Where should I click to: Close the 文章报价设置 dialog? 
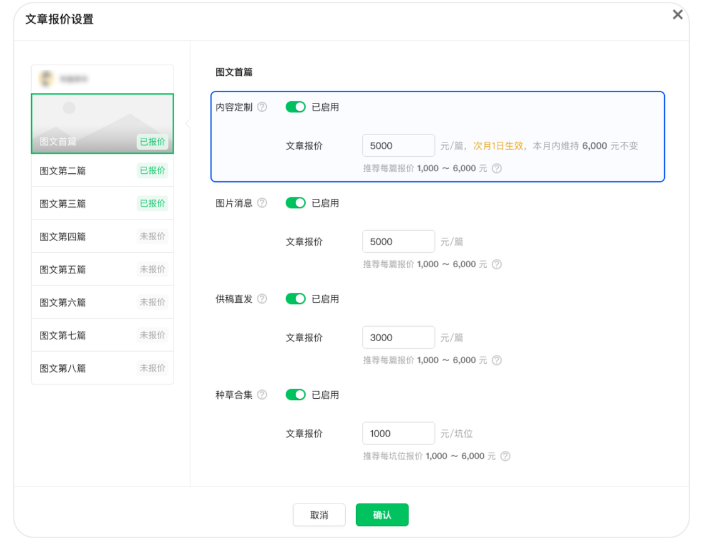[677, 15]
